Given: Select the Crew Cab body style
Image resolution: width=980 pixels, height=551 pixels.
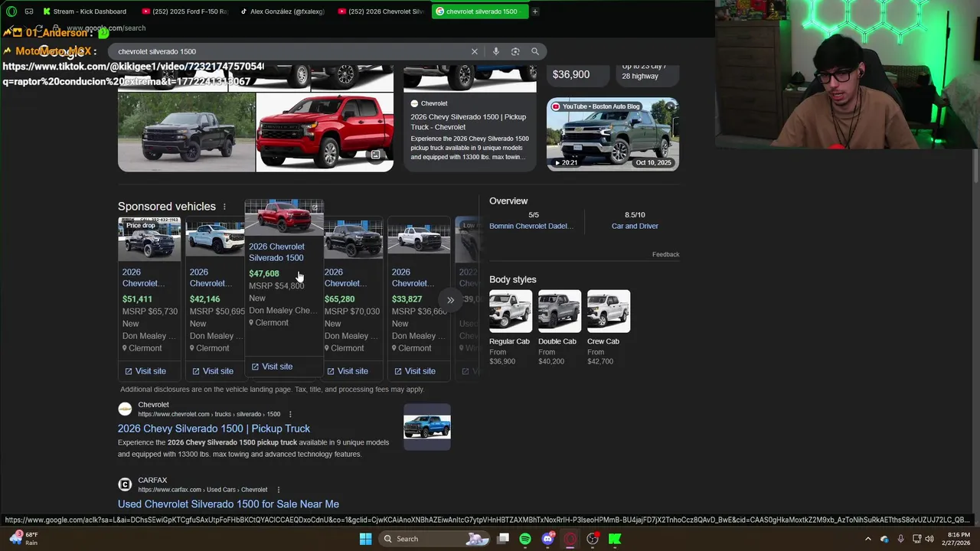Looking at the screenshot, I should (x=608, y=328).
